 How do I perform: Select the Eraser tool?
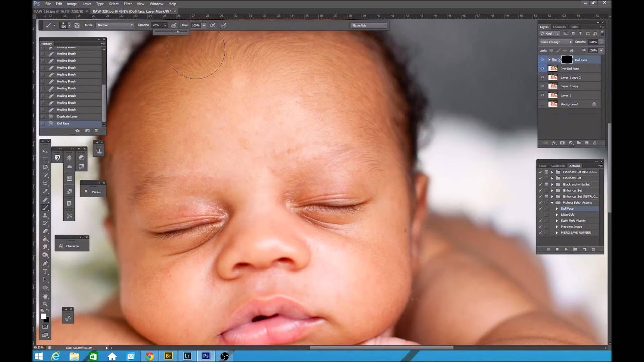45,231
